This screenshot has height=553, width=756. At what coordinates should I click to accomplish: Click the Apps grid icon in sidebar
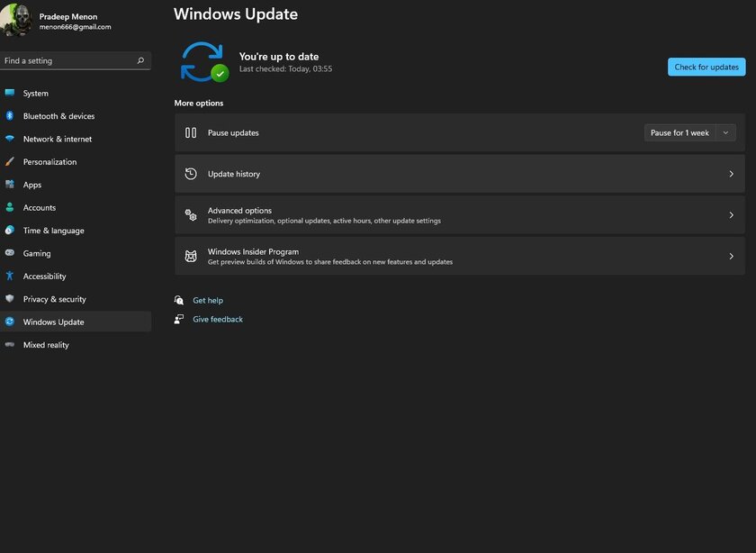click(x=10, y=184)
